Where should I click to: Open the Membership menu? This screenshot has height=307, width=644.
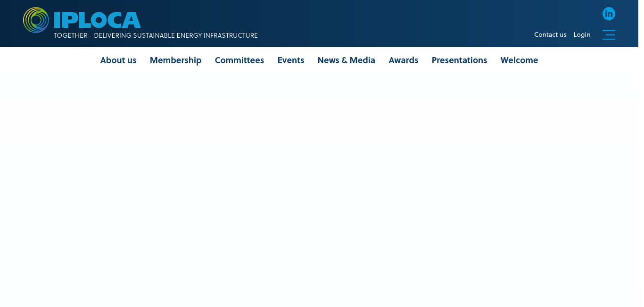click(175, 60)
